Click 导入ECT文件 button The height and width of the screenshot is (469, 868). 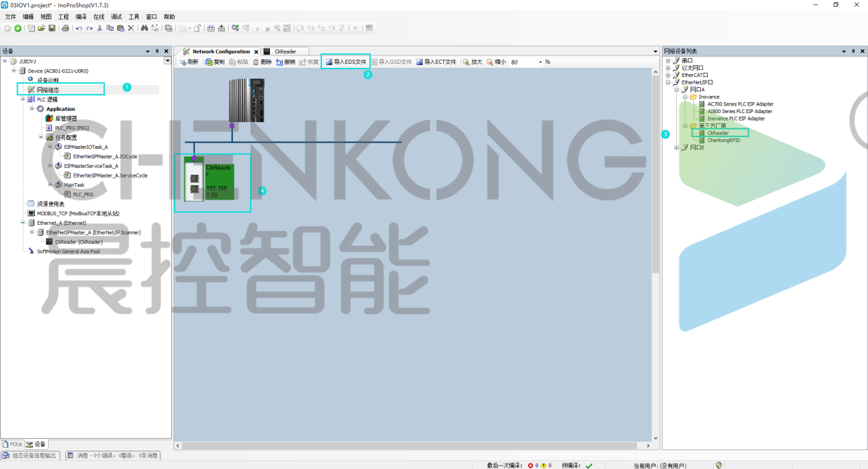[436, 62]
